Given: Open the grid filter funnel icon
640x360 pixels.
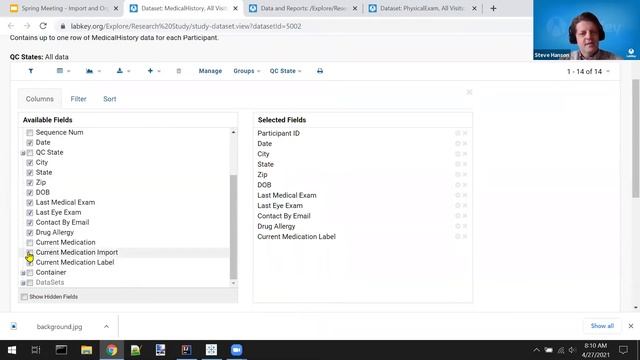Looking at the screenshot, I should pos(31,71).
